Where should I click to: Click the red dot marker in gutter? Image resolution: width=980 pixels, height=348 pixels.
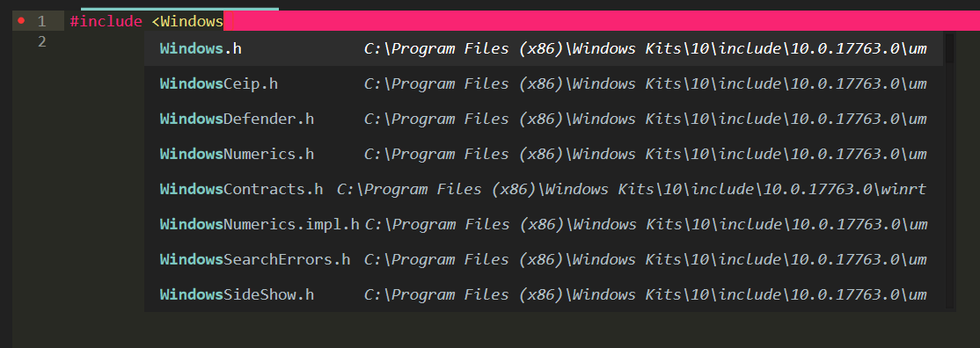pyautogui.click(x=21, y=20)
